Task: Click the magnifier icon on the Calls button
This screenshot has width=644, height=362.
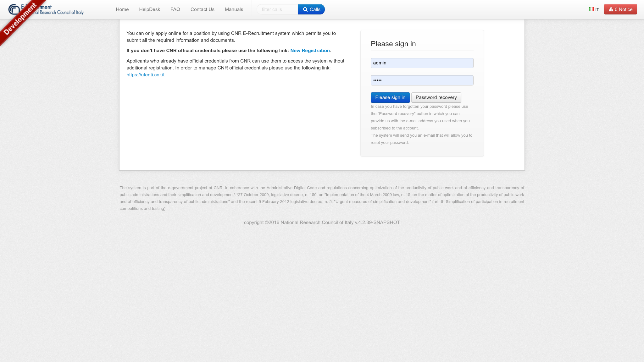Action: pos(305,9)
